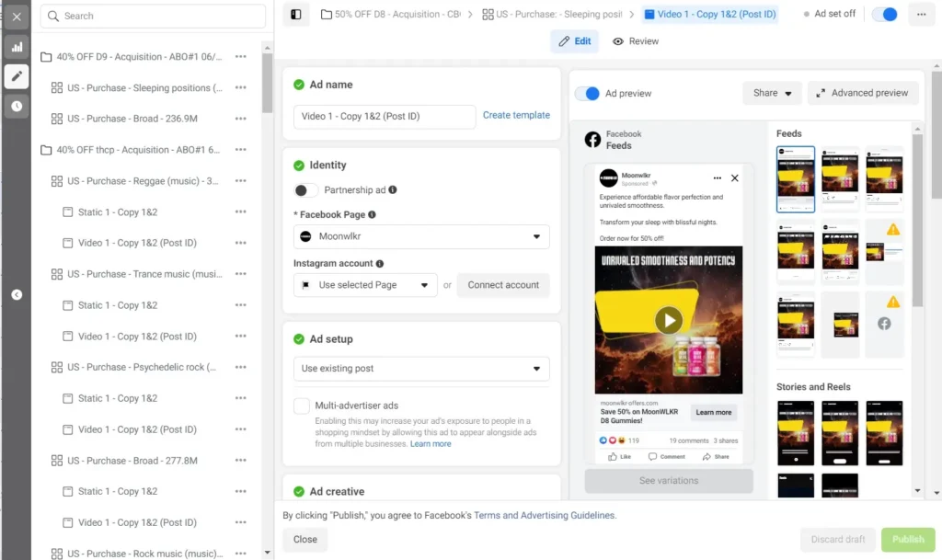Play the video in the ad preview

click(x=669, y=321)
